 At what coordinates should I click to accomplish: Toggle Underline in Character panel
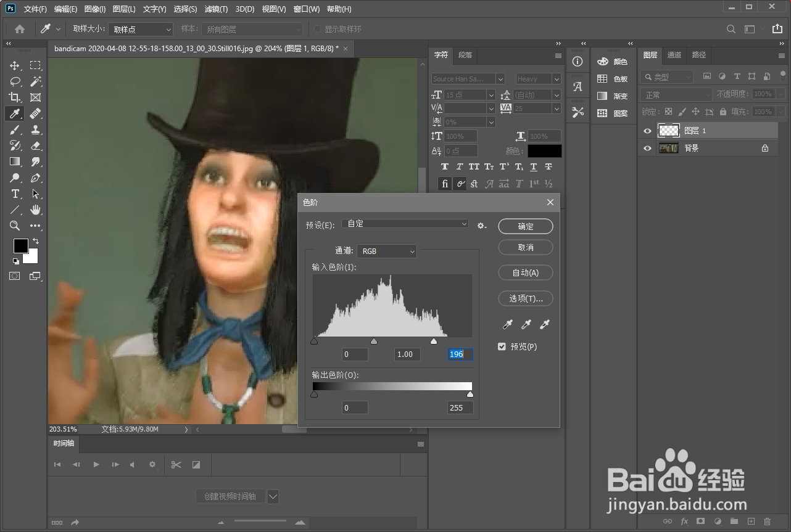tap(534, 167)
